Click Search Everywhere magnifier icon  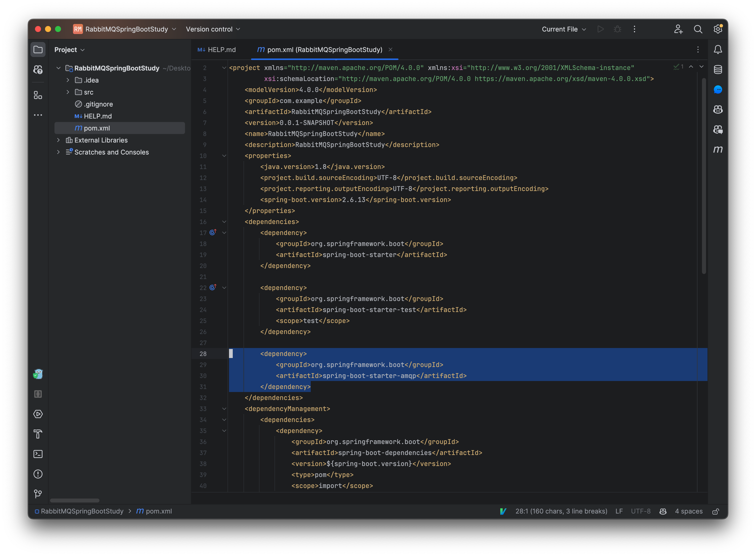698,29
